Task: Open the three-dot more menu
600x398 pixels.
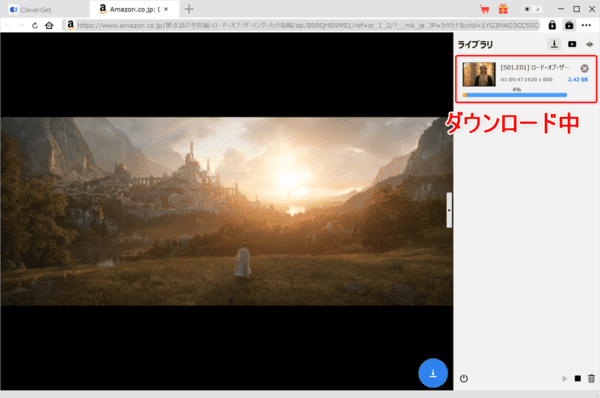Action: tap(586, 25)
